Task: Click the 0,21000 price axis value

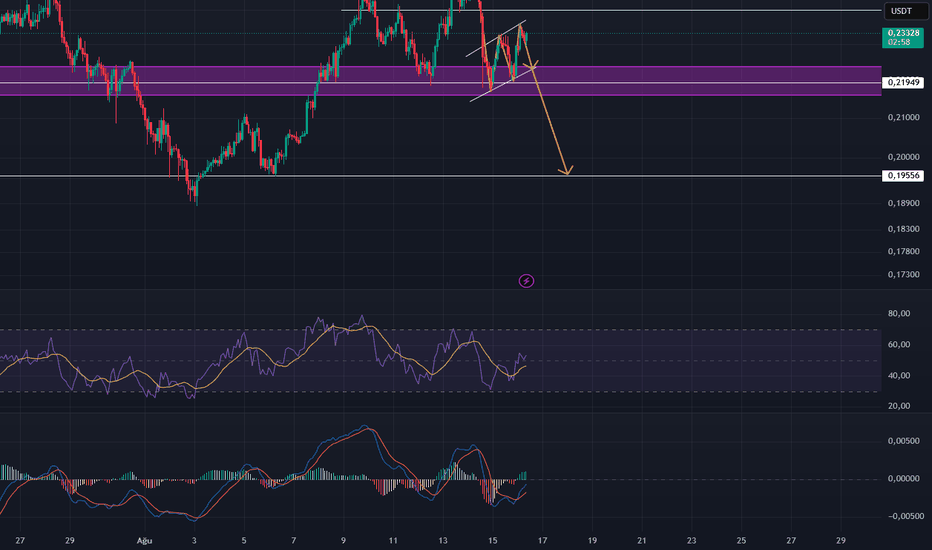Action: (x=903, y=118)
